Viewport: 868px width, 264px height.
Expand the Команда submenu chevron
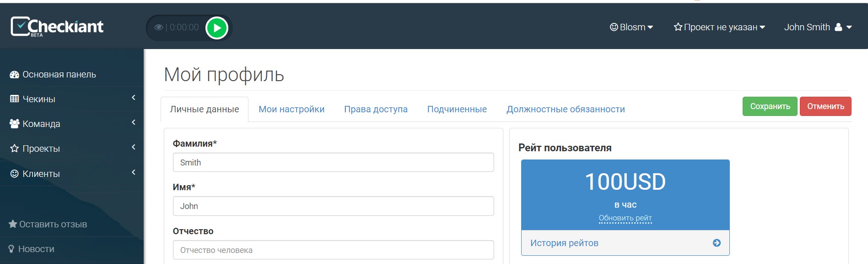click(134, 122)
